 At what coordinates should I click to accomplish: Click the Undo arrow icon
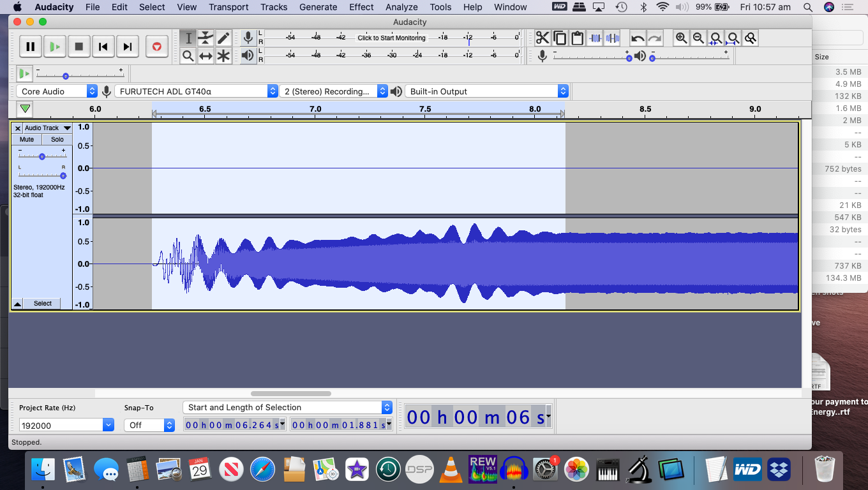pyautogui.click(x=638, y=38)
